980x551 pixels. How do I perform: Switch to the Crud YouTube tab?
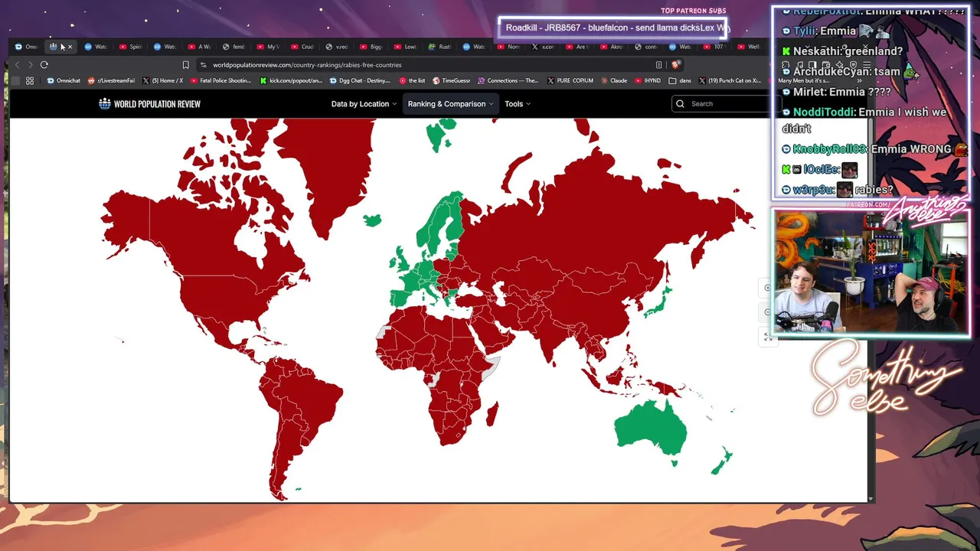pos(303,47)
